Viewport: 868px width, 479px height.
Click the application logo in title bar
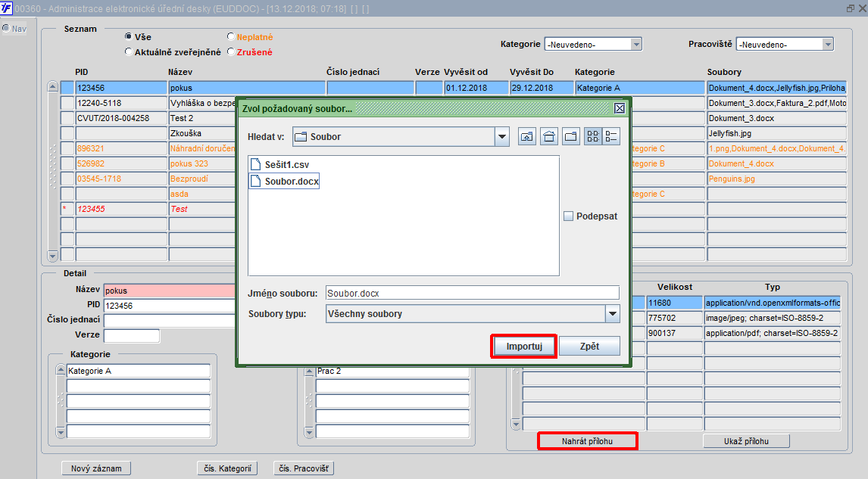(x=6, y=8)
